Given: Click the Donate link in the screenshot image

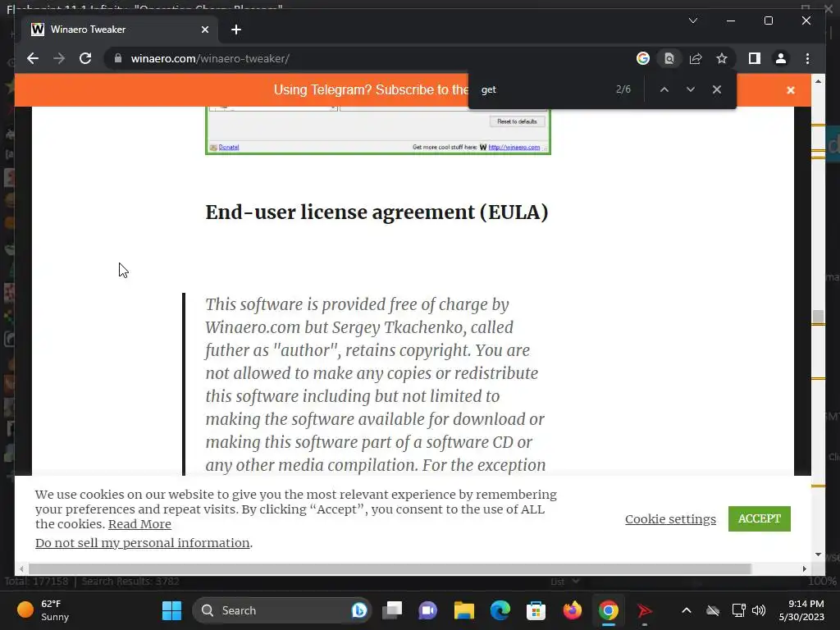Looking at the screenshot, I should (229, 148).
